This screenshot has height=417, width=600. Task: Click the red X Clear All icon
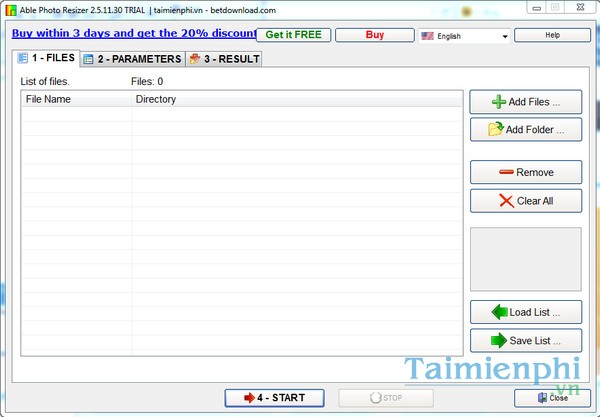506,201
